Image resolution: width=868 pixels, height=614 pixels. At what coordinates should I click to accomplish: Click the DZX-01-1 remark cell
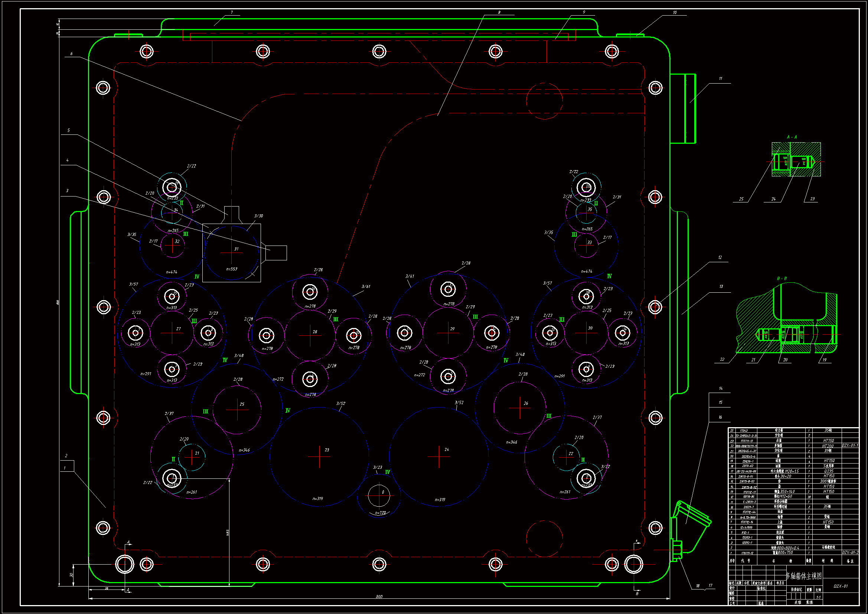click(x=850, y=446)
